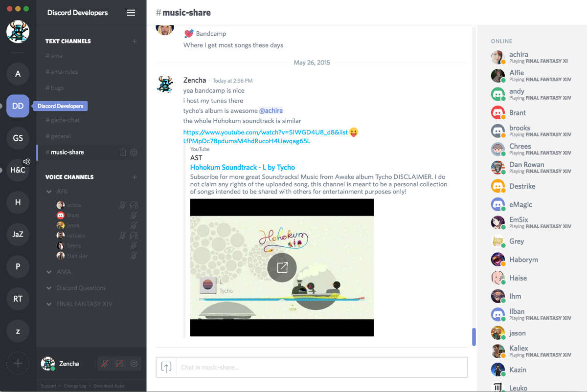The width and height of the screenshot is (587, 392).
Task: Add a new text channel with plus icon
Action: pos(135,42)
